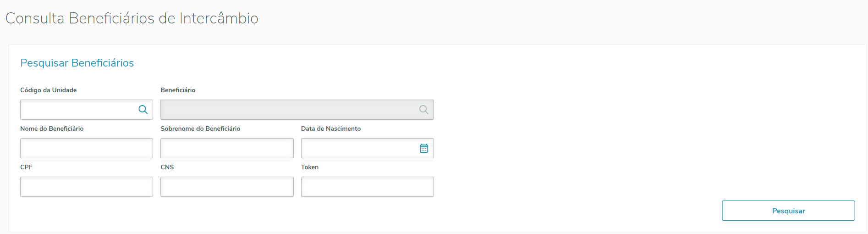The width and height of the screenshot is (868, 234).
Task: Focus the CNS input box
Action: point(227,187)
